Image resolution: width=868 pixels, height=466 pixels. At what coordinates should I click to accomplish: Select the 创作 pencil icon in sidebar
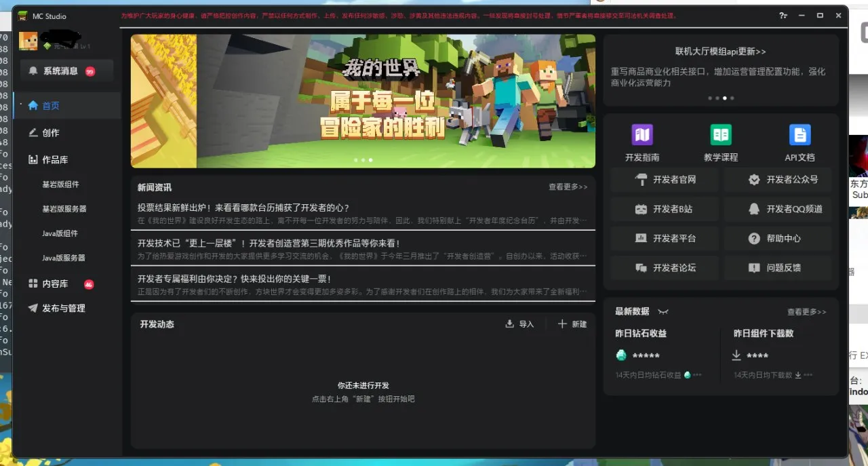tap(35, 132)
